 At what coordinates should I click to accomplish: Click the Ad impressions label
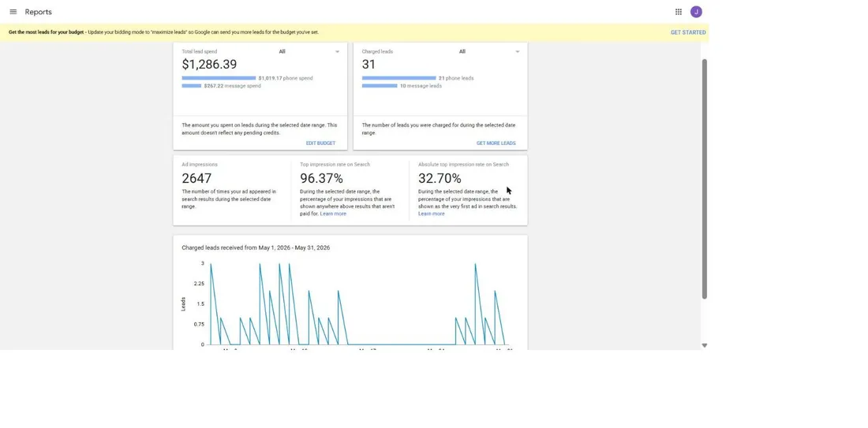click(200, 164)
